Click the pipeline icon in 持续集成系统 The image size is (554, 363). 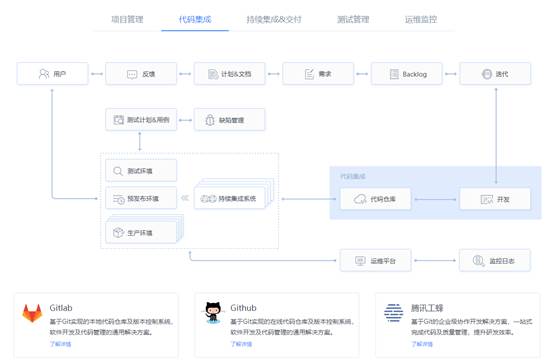[x=208, y=199]
